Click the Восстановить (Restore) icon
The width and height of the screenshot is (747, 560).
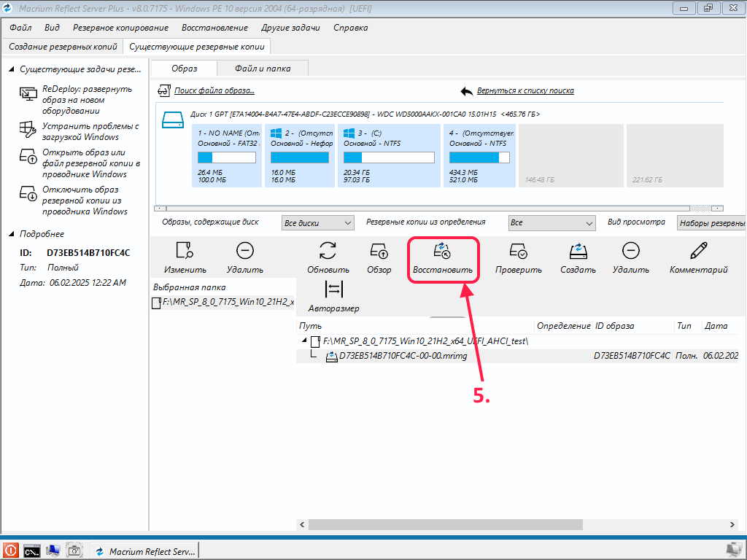[x=442, y=252]
